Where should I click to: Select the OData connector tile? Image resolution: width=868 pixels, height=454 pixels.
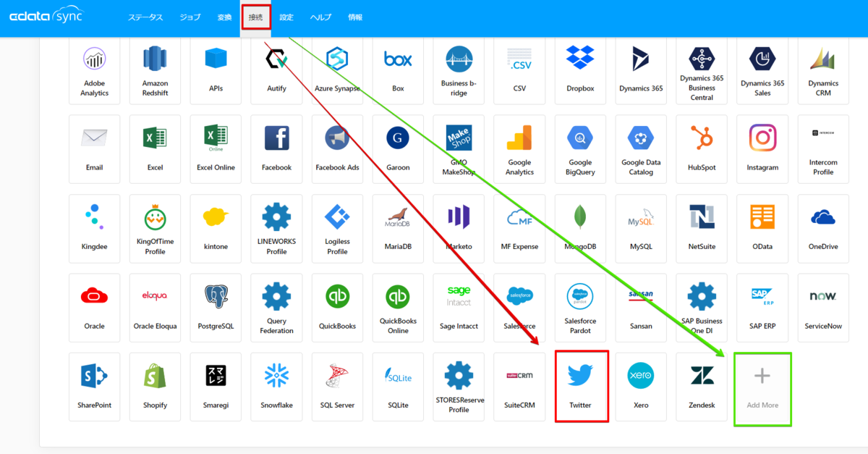763,228
